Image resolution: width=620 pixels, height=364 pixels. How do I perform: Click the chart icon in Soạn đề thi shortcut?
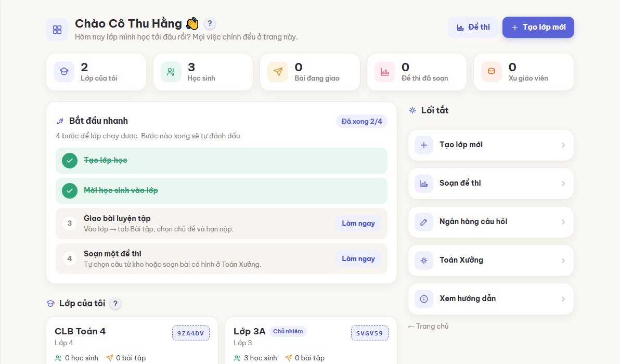tap(424, 184)
